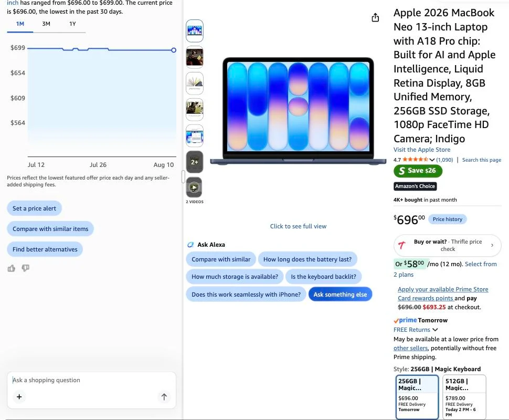Image resolution: width=509 pixels, height=420 pixels.
Task: Click the Aug 10 chart date label
Action: [x=164, y=165]
